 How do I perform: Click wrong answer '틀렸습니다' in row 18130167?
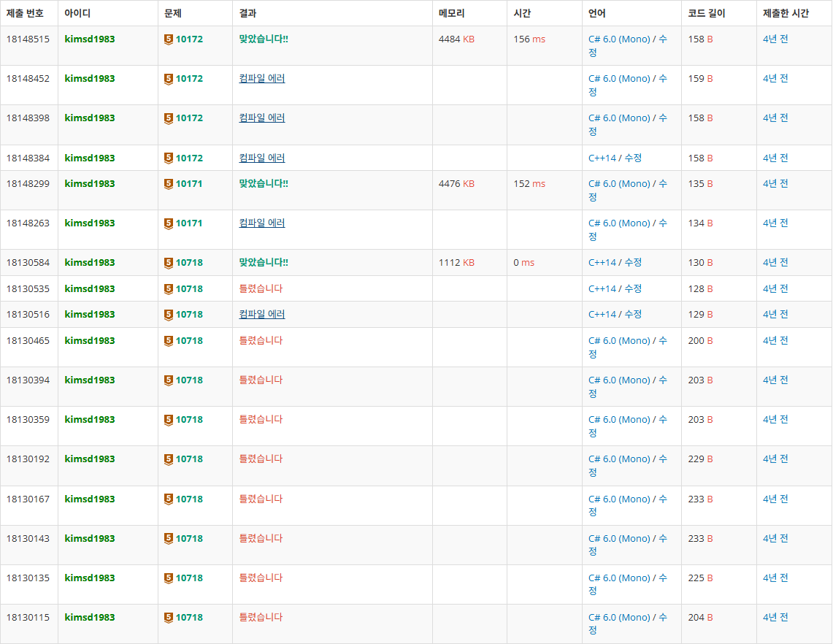pos(261,499)
